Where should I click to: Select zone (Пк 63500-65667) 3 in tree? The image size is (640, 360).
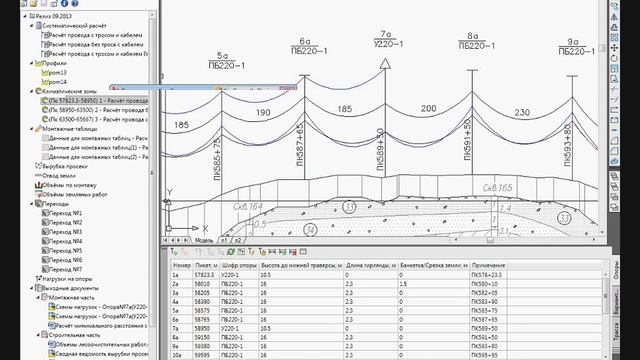(95, 120)
